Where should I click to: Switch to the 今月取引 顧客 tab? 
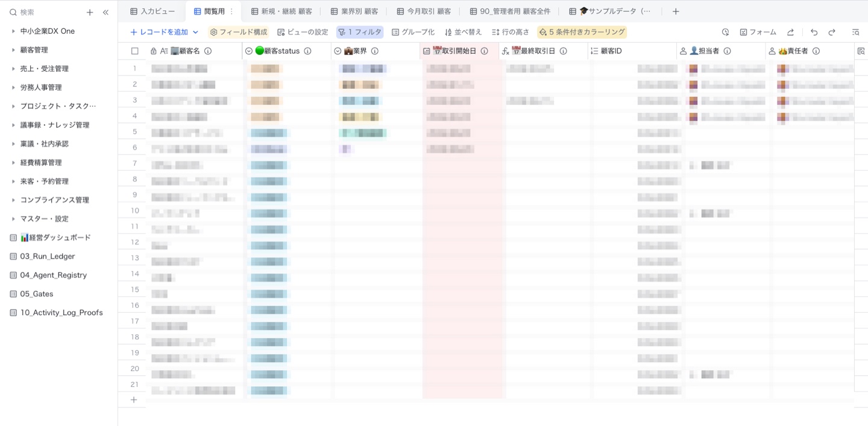click(x=424, y=11)
